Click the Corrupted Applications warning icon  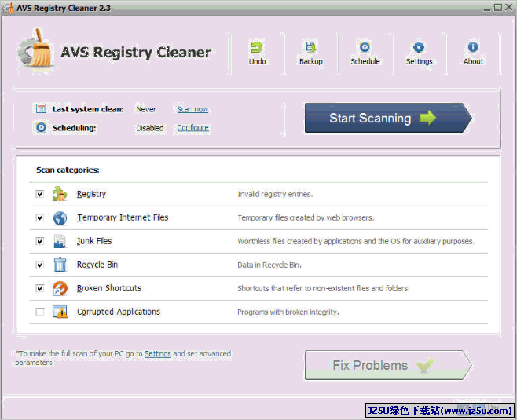point(60,312)
